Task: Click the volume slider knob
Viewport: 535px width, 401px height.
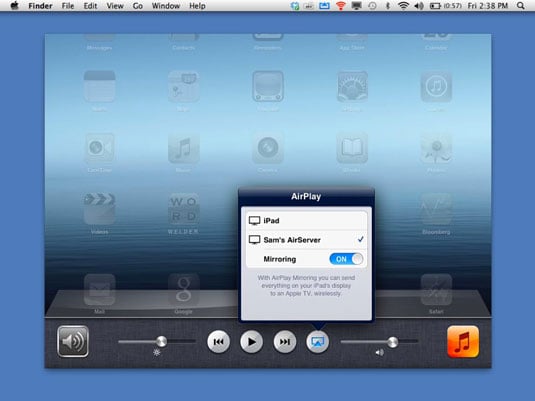Action: click(393, 342)
